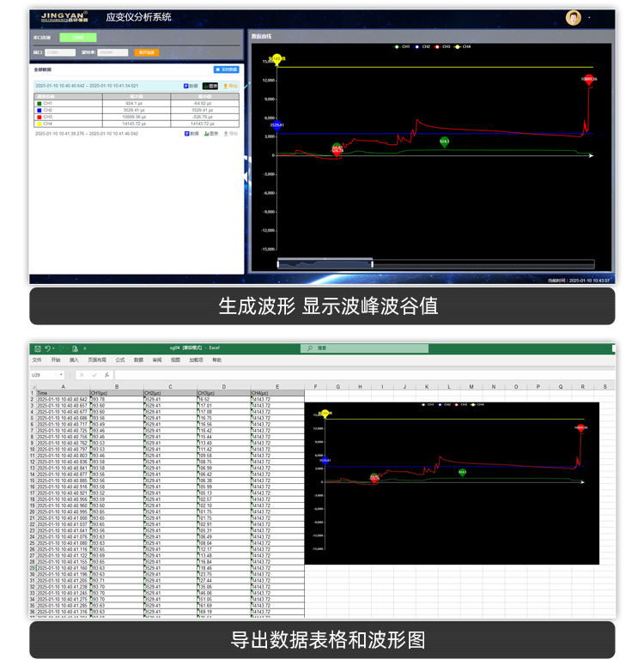Open the Excel 数据 menu tab
644x671 pixels.
point(138,360)
